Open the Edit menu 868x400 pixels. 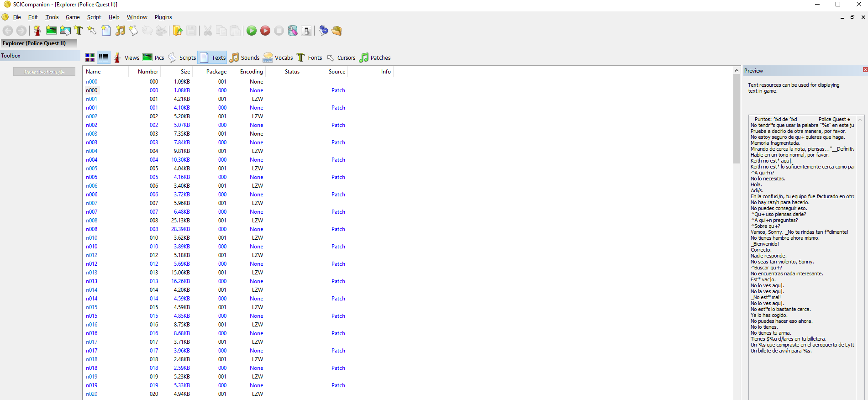tap(33, 17)
